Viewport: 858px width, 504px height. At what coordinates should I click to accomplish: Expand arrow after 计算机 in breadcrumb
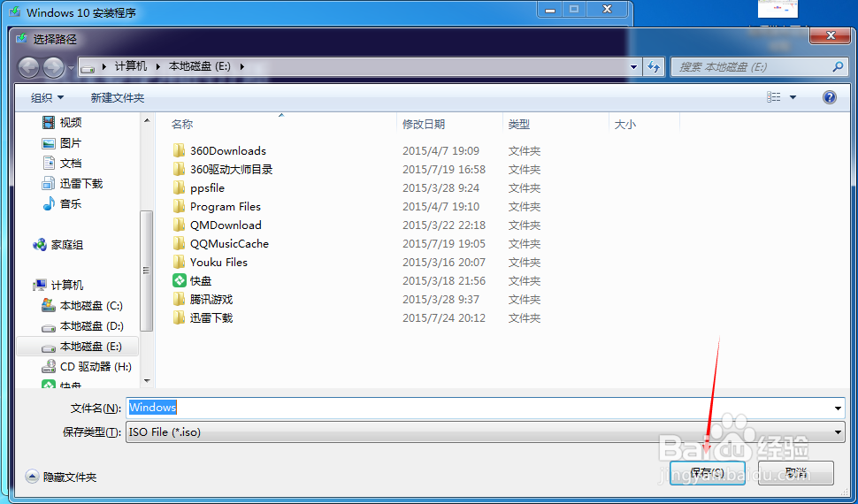pos(158,67)
